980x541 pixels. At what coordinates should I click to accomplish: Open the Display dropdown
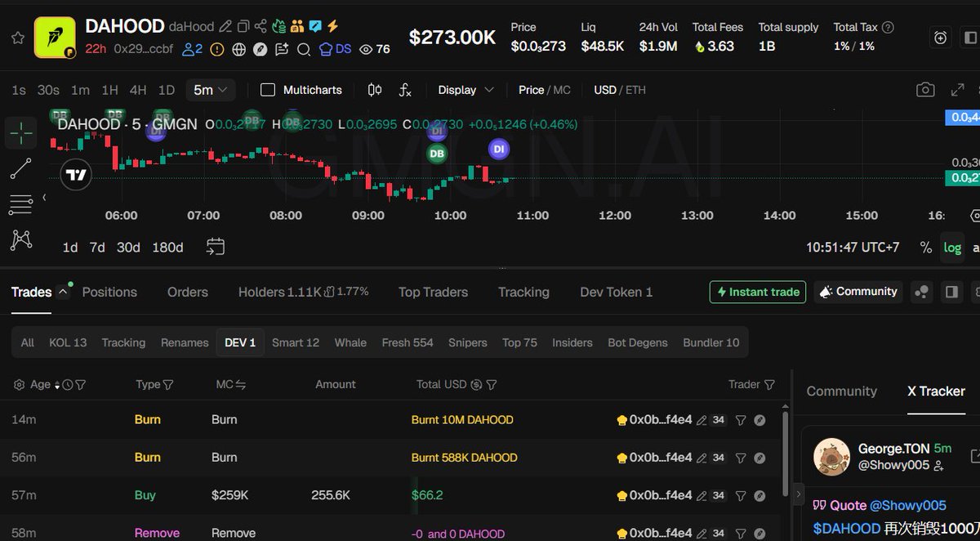tap(465, 90)
